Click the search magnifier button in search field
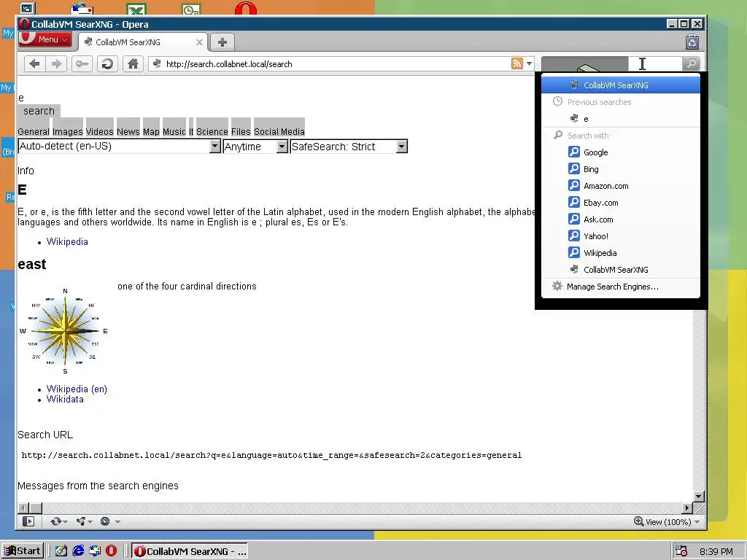Viewport: 747px width, 560px height. (691, 63)
